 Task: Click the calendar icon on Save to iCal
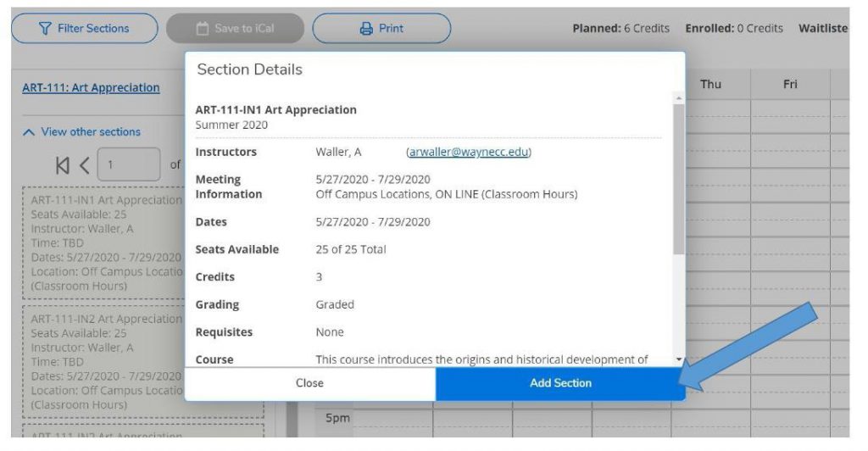(x=202, y=29)
